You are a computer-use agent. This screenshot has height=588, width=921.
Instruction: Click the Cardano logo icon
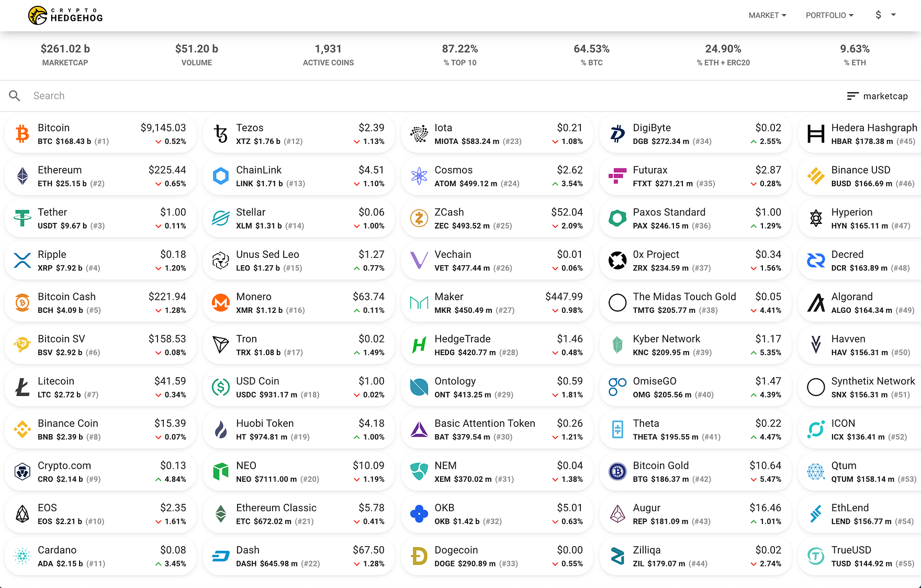click(x=22, y=556)
